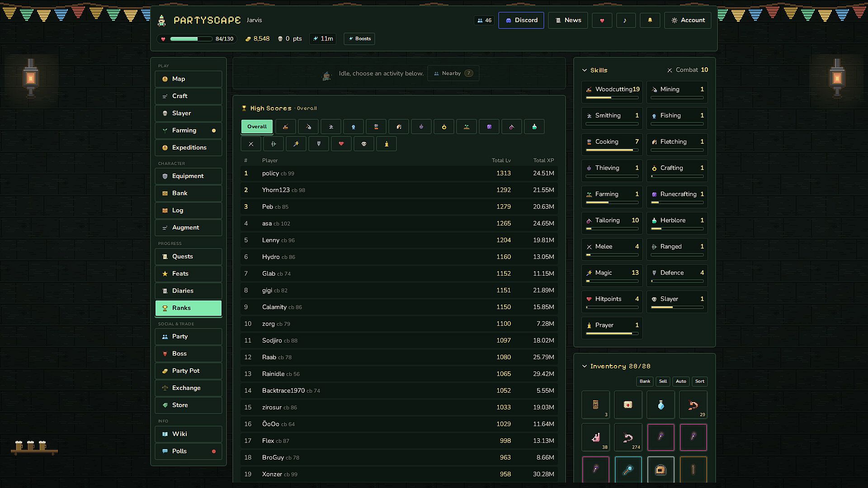Viewport: 868px width, 488px height.
Task: Show Fishing high scores tab icon
Action: pyautogui.click(x=353, y=127)
